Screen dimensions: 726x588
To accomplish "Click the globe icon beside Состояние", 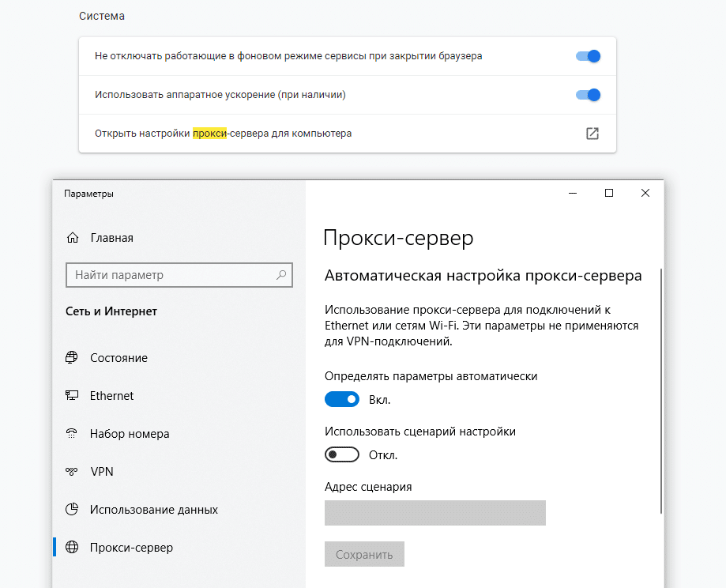I will (x=72, y=358).
